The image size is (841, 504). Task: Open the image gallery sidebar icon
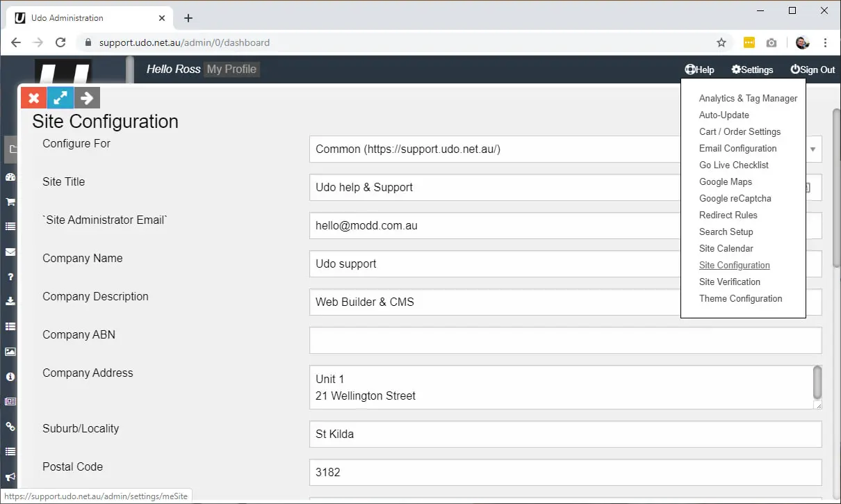(x=10, y=351)
